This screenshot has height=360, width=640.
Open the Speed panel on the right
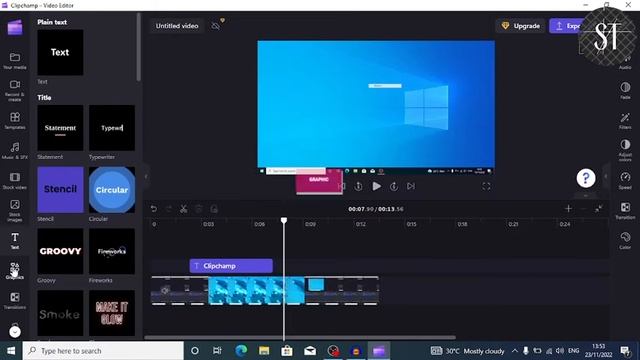tap(625, 180)
